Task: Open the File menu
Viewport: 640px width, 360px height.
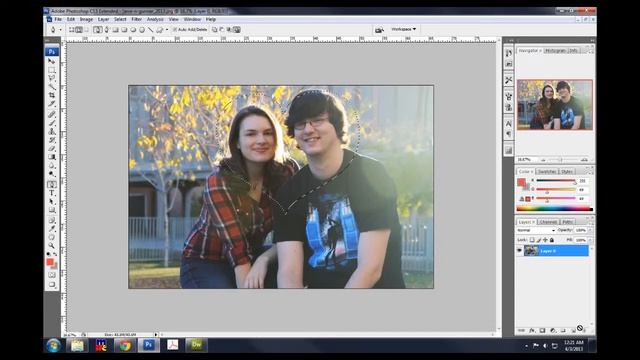Action: coord(58,19)
